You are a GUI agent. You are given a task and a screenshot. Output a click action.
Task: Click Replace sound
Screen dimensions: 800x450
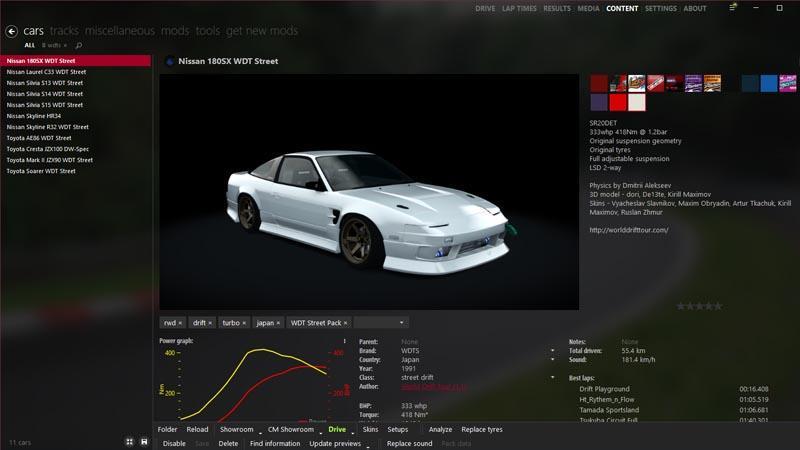(x=410, y=444)
